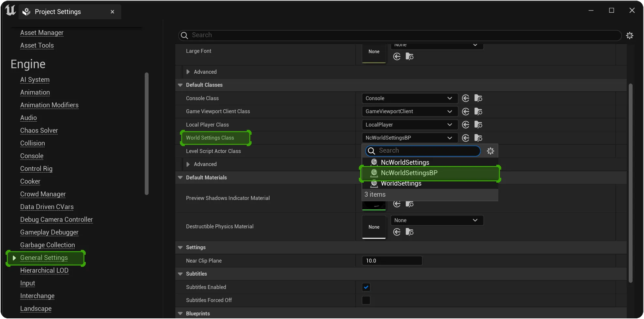This screenshot has width=644, height=319.
Task: Select NcWorldSettings from class list
Action: click(x=430, y=162)
